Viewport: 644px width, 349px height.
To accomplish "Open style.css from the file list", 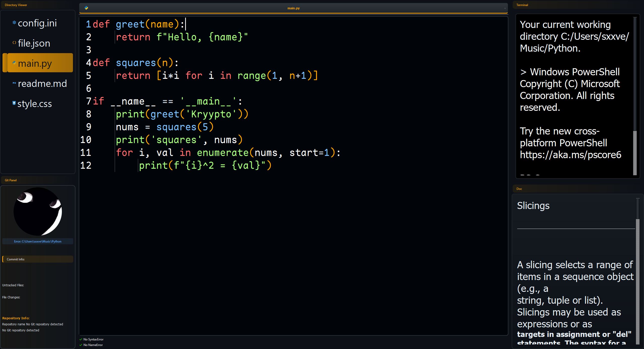I will tap(34, 104).
